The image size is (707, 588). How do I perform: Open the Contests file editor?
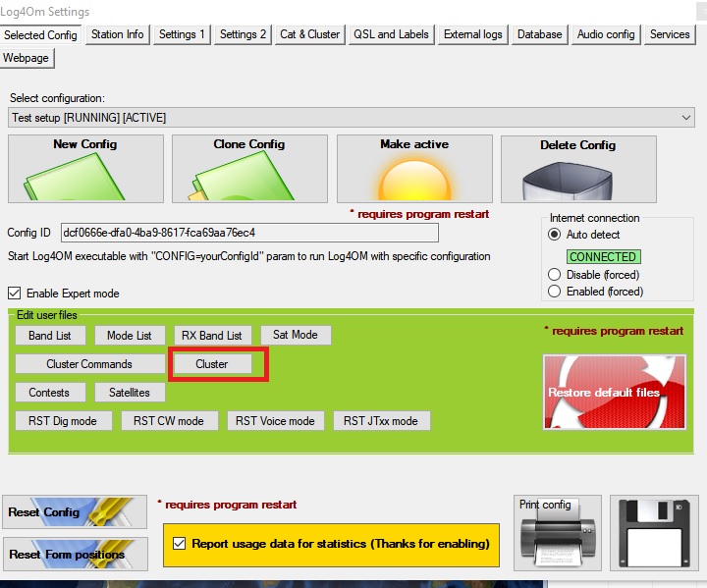(x=50, y=393)
